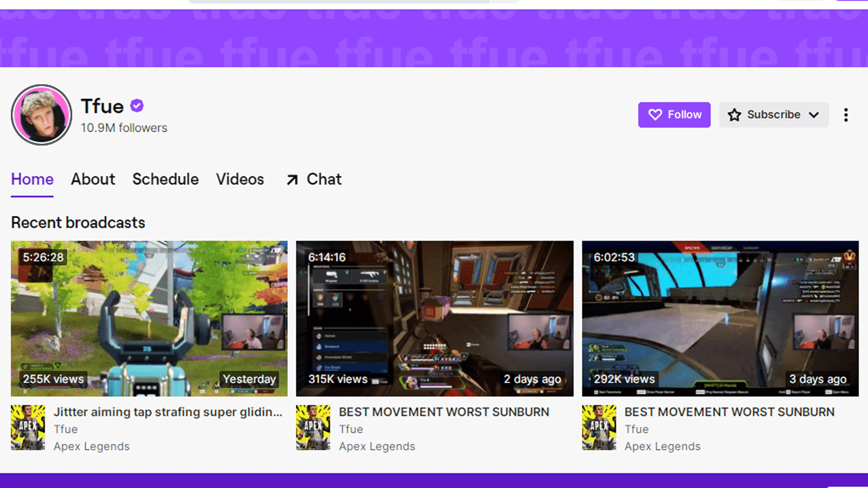The width and height of the screenshot is (868, 488).
Task: Select the About tab
Action: 92,179
